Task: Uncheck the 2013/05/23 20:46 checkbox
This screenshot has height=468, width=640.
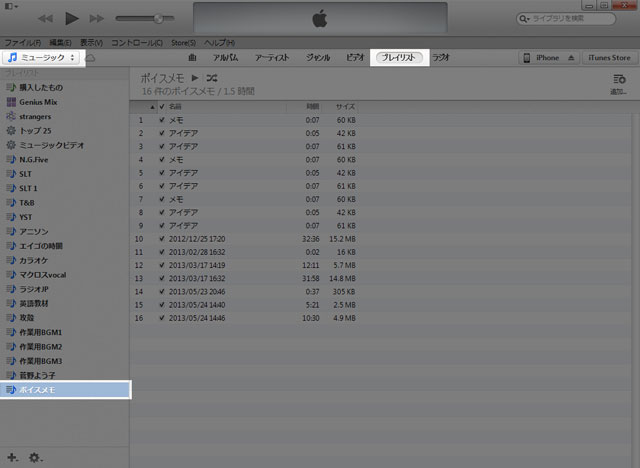Action: pos(162,291)
